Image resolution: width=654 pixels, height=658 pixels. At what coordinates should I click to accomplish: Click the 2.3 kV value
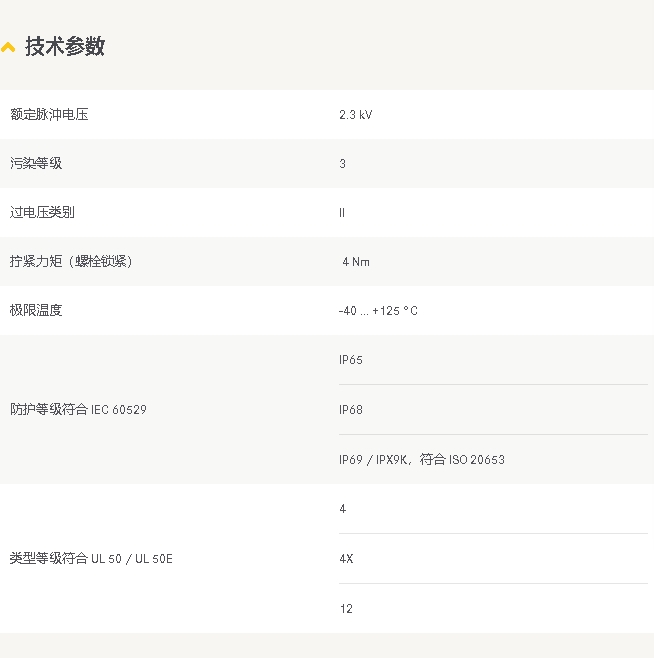click(356, 115)
